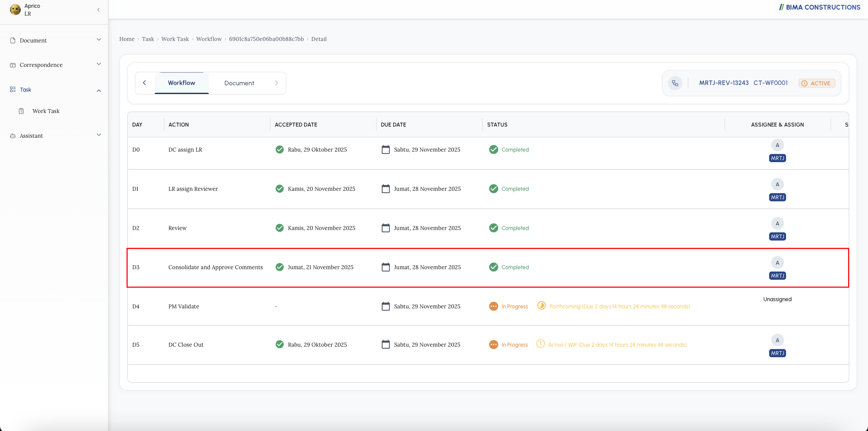The height and width of the screenshot is (431, 868).
Task: Open Workflow breadcrumb link
Action: tap(209, 39)
